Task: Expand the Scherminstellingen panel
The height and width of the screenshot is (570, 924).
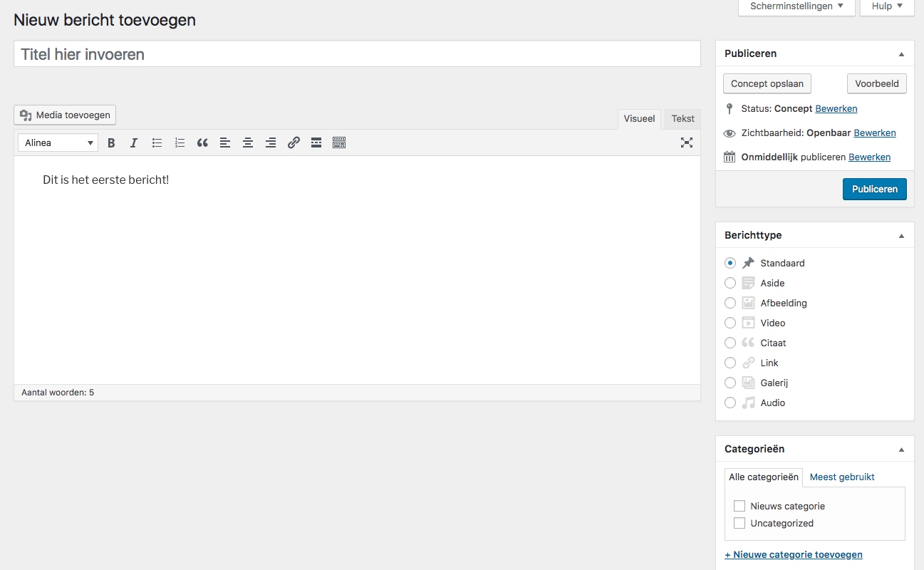Action: (796, 6)
